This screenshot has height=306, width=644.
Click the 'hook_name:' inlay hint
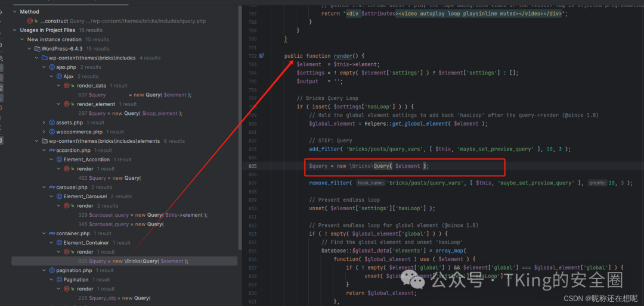[370, 183]
